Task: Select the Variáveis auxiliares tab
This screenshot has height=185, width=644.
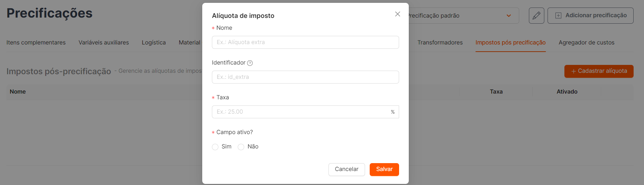Action: 104,43
